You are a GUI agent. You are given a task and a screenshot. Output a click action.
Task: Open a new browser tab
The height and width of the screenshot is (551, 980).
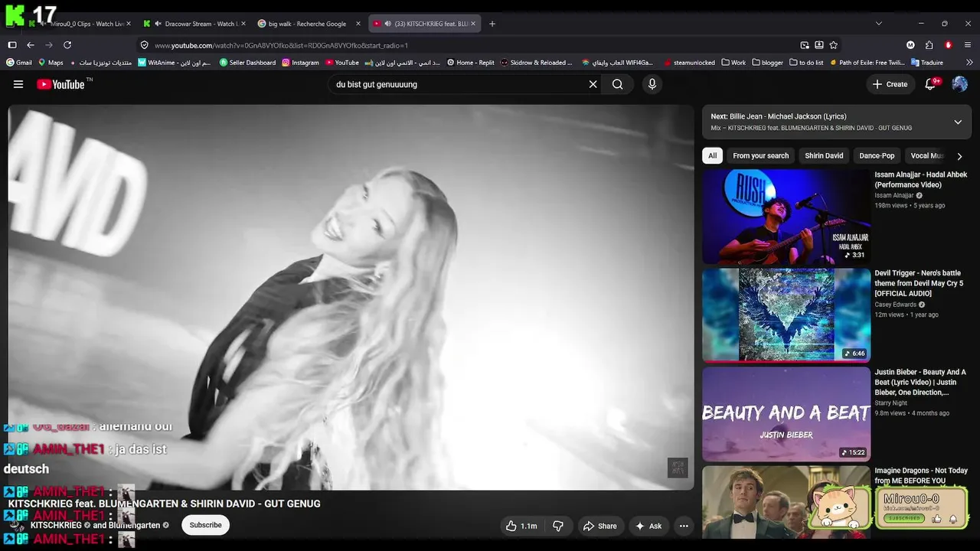[492, 24]
